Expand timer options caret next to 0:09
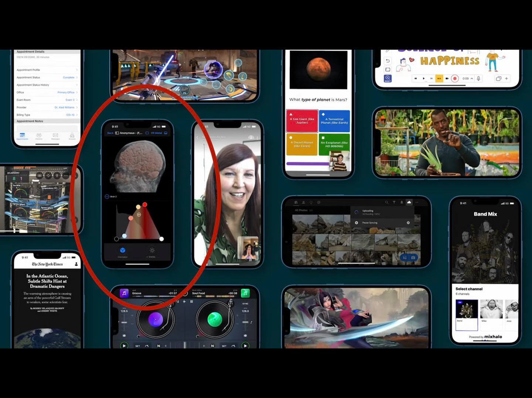The width and height of the screenshot is (532, 398). tap(472, 79)
